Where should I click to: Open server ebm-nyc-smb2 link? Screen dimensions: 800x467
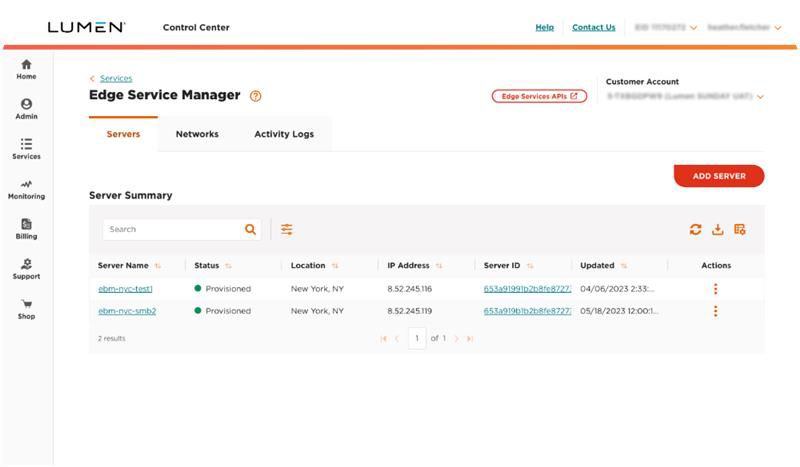coord(127,311)
